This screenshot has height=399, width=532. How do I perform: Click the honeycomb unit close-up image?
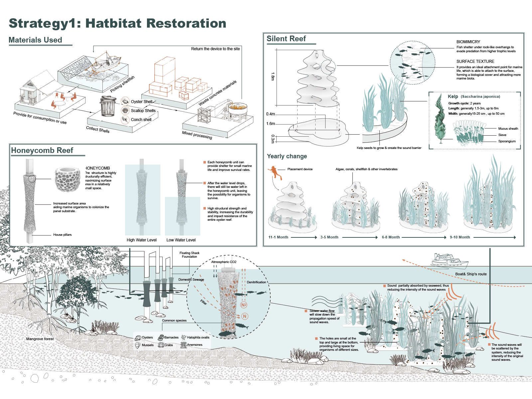[68, 179]
